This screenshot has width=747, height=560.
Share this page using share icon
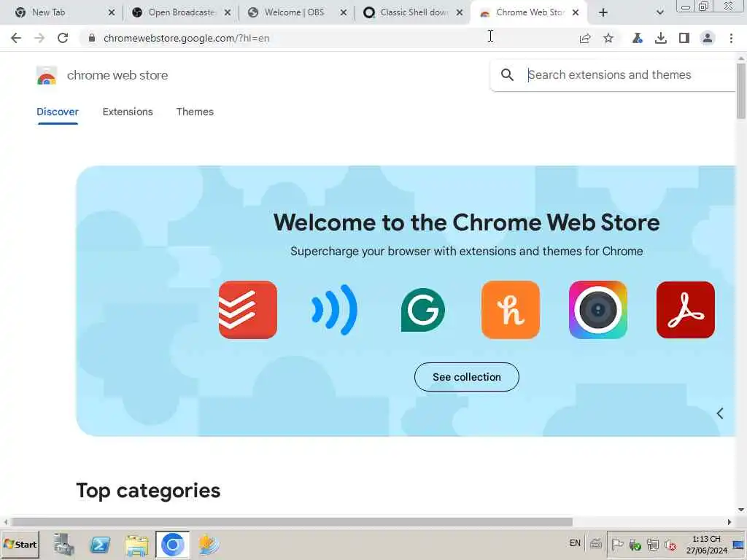point(585,38)
